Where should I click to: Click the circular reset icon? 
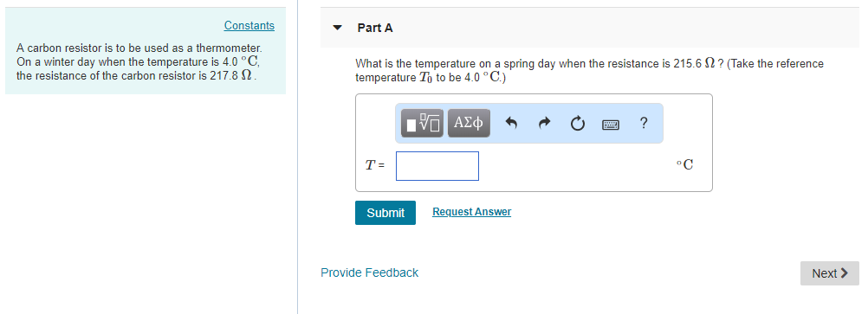pyautogui.click(x=577, y=124)
